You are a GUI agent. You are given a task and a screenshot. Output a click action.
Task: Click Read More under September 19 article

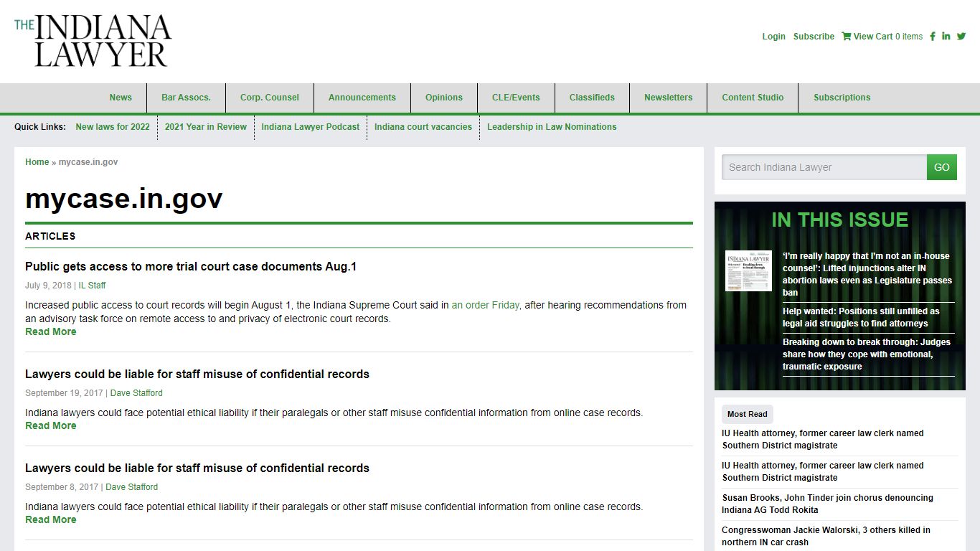[x=50, y=425]
